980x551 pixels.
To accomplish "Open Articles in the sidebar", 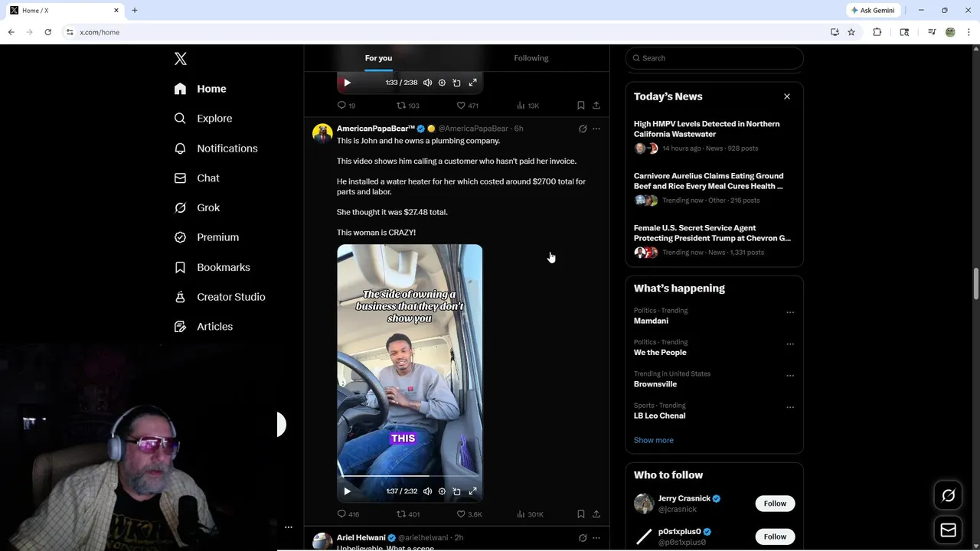I will tap(203, 327).
